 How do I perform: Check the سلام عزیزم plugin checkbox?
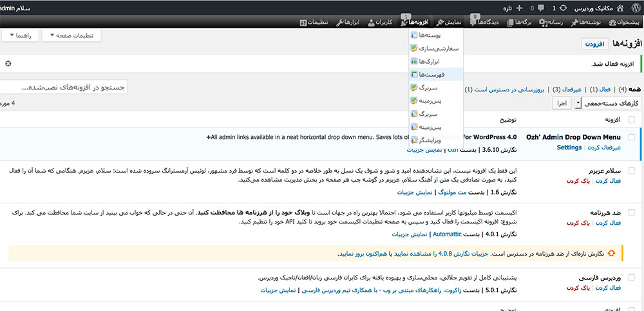coord(631,171)
